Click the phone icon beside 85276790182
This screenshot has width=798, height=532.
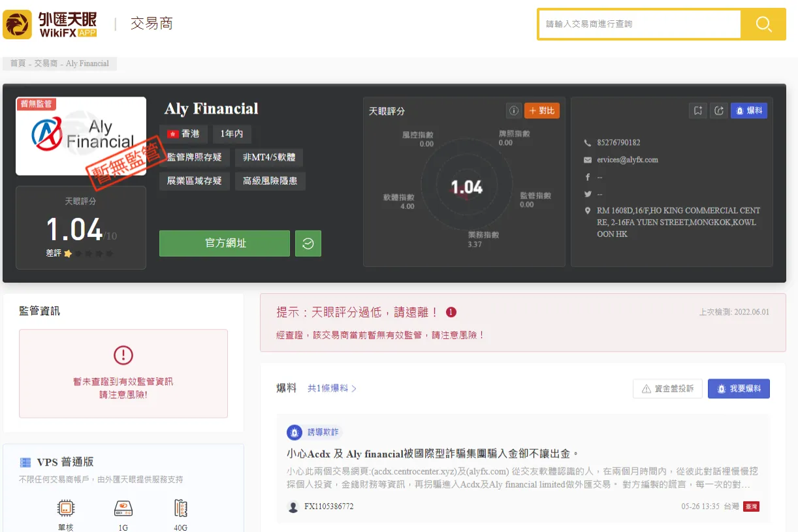click(588, 143)
